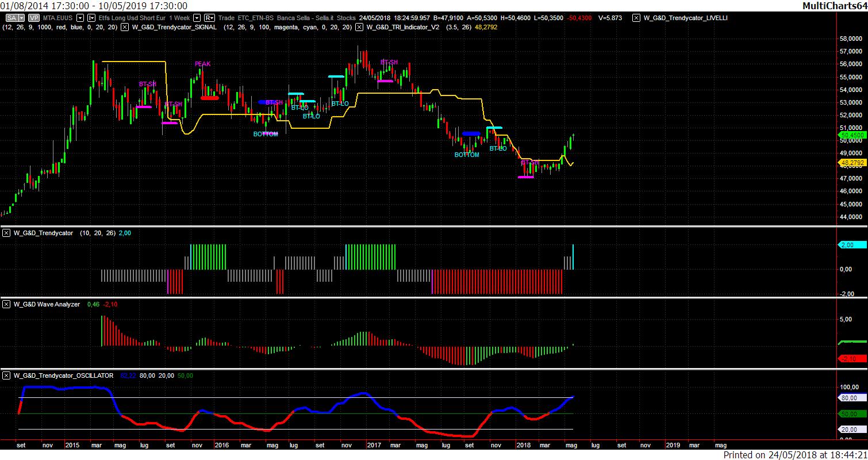Expand the 1 Week resolution dropdown
Image resolution: width=868 pixels, height=460 pixels.
[x=197, y=18]
